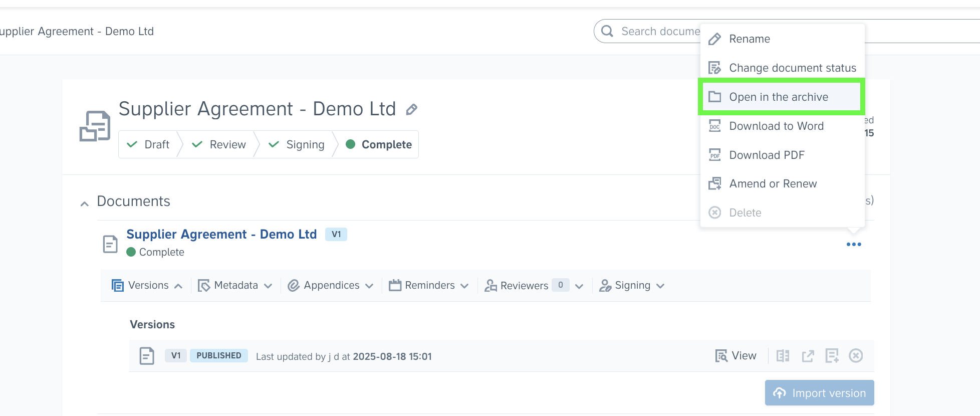Select Open in the archive menu item
The image size is (980, 416).
[x=778, y=97]
